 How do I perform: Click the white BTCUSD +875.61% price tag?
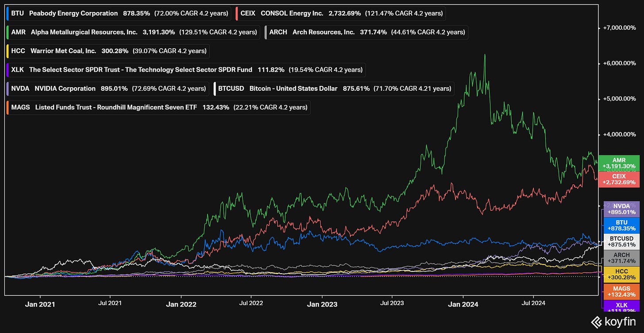621,241
